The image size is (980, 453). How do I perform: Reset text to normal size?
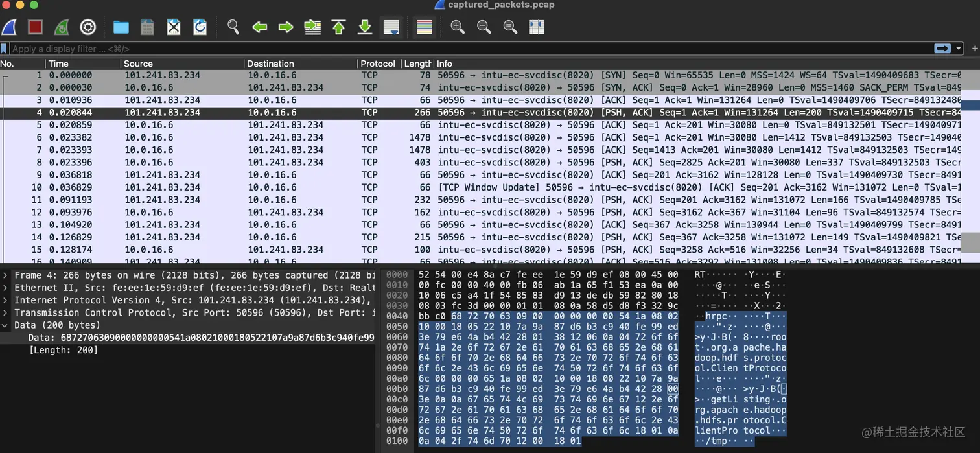pos(510,27)
